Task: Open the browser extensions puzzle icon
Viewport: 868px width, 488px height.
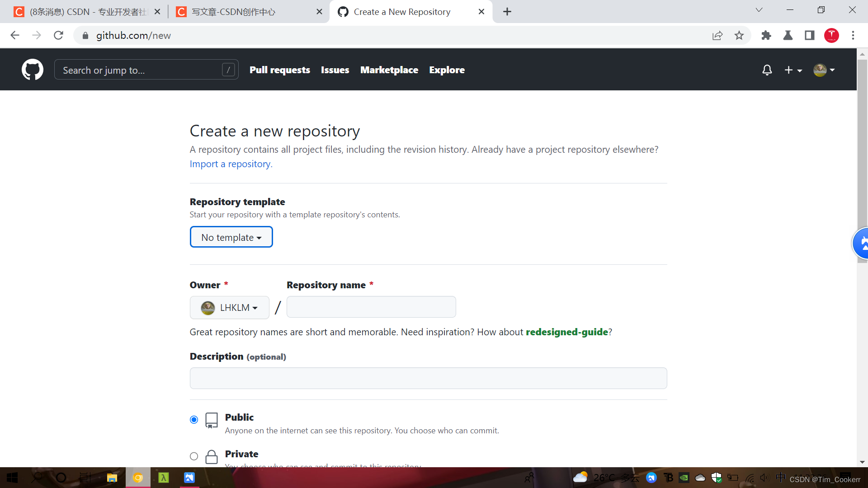Action: point(766,35)
